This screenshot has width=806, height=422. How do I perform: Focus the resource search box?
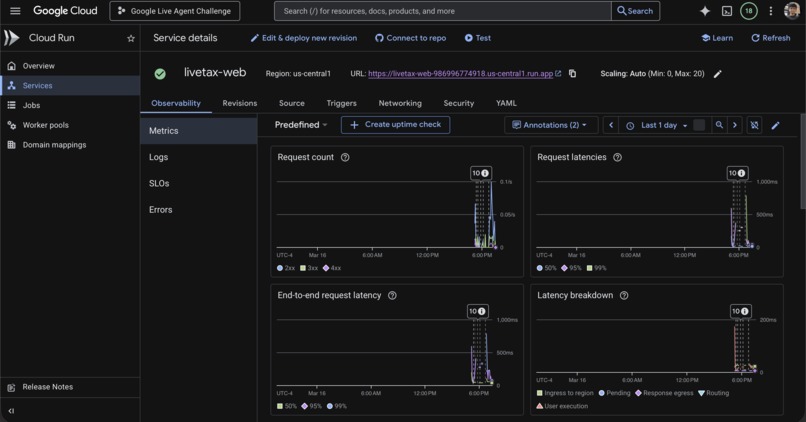coord(443,11)
